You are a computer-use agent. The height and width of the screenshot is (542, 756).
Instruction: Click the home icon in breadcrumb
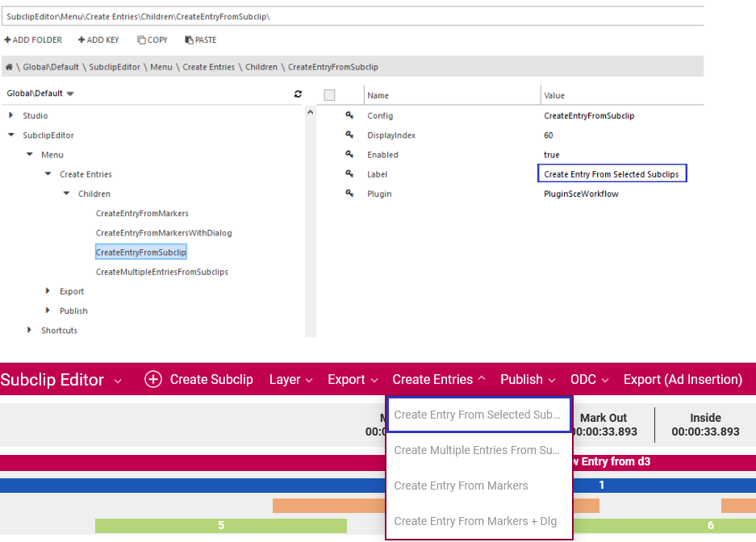[x=8, y=67]
